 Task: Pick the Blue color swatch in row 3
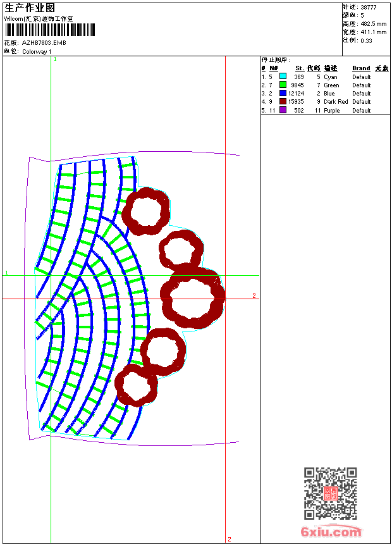click(x=283, y=93)
